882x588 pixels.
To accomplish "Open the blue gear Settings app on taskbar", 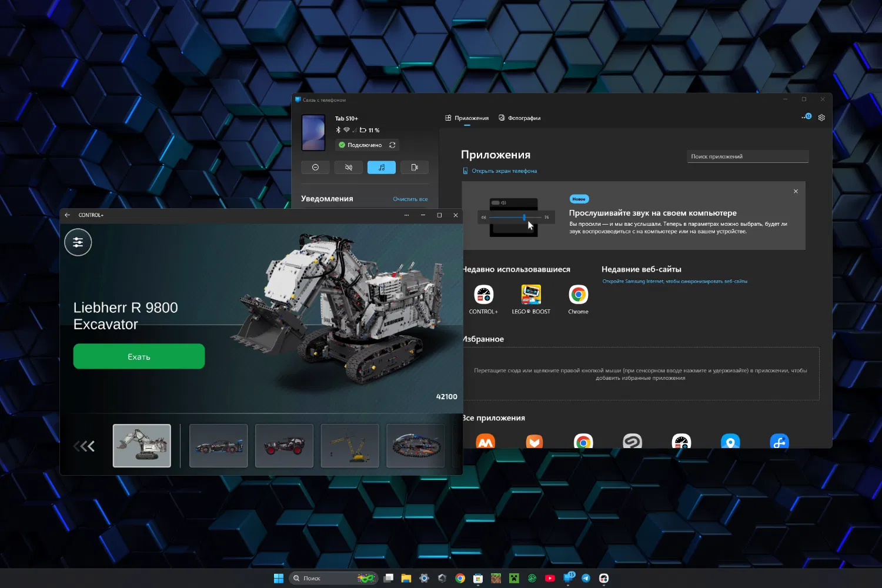I will (424, 578).
